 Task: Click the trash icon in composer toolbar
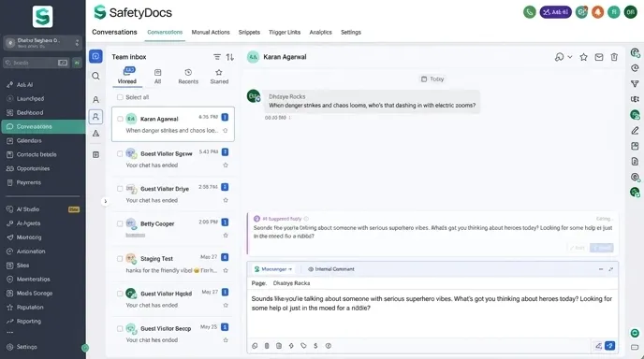click(267, 346)
